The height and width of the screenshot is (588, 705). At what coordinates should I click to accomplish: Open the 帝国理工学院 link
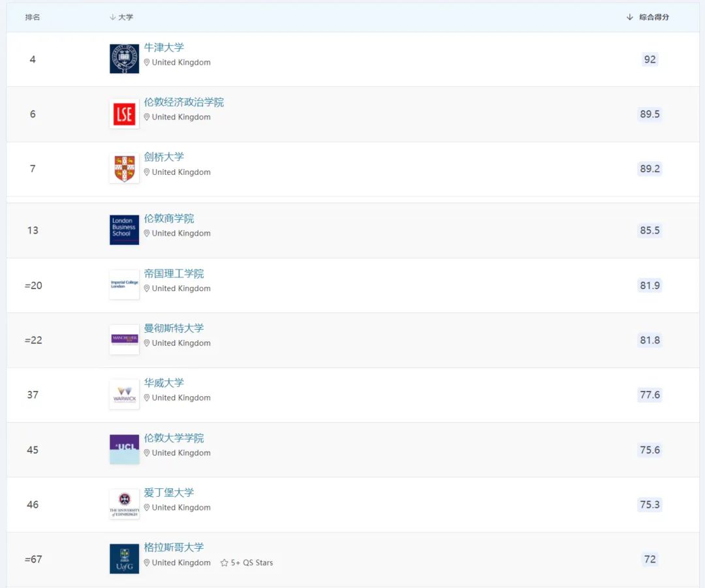tap(174, 273)
